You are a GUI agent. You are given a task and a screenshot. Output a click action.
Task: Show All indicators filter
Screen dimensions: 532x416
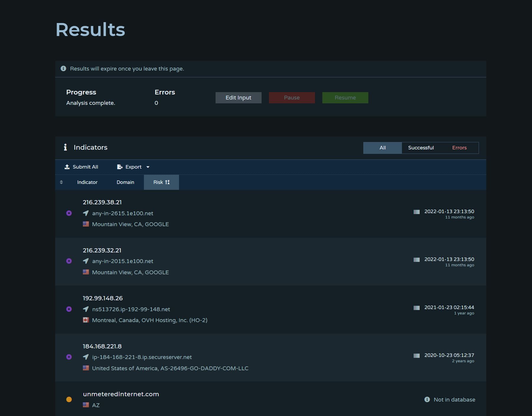point(382,148)
